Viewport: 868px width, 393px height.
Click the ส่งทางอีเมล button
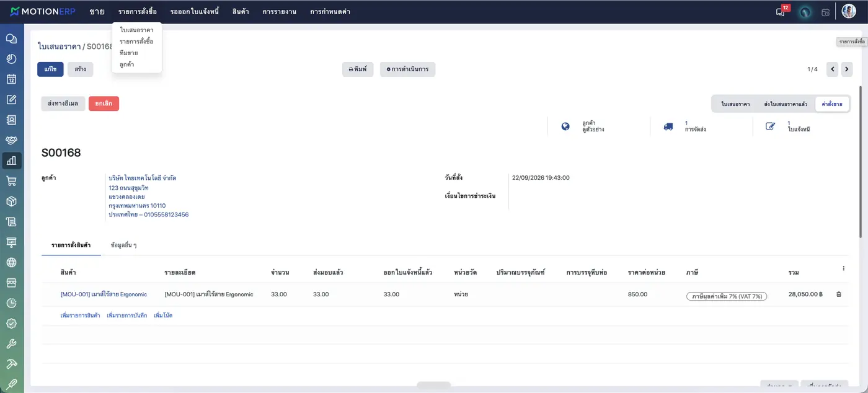(63, 104)
